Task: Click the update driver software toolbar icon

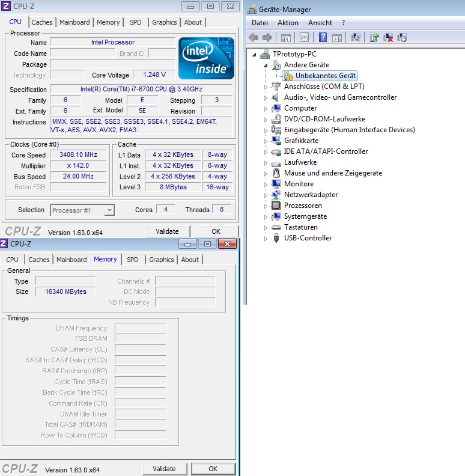Action: [x=374, y=38]
